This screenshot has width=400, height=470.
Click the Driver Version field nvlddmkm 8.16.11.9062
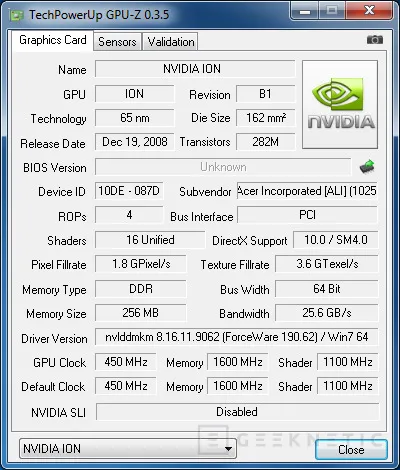tap(237, 337)
